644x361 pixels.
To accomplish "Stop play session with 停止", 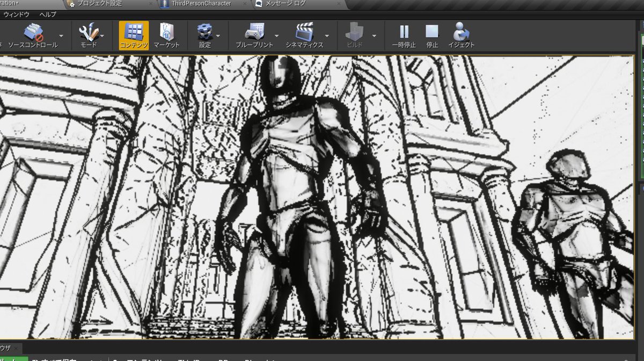I will (x=432, y=35).
